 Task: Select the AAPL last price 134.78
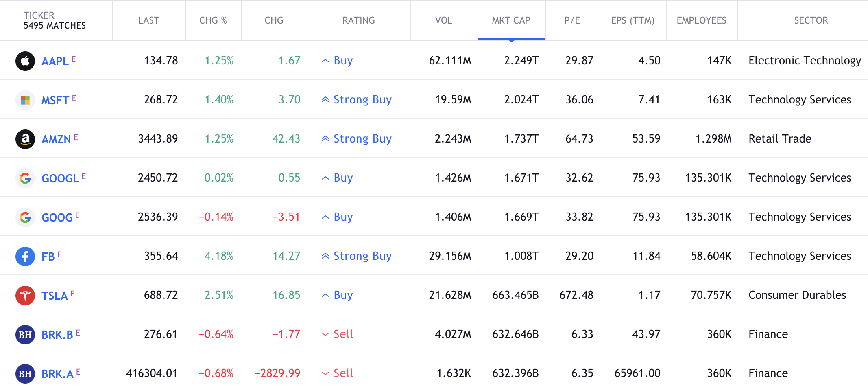(x=161, y=61)
